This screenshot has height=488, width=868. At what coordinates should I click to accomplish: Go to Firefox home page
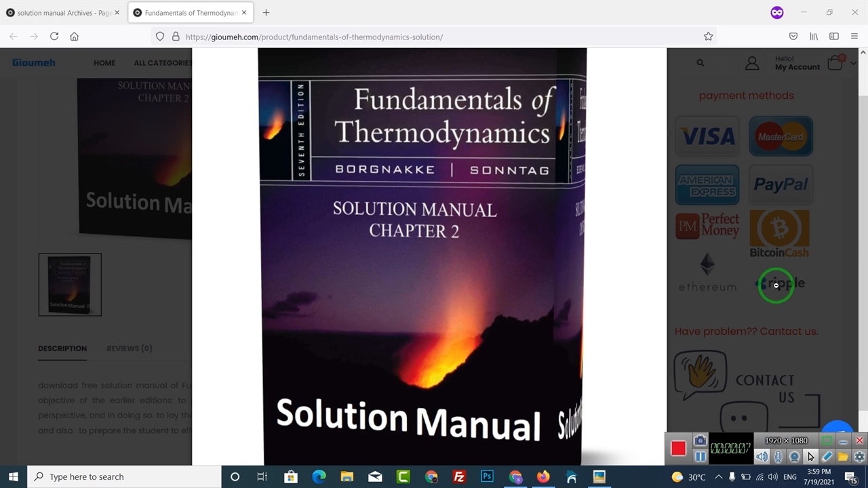click(75, 37)
